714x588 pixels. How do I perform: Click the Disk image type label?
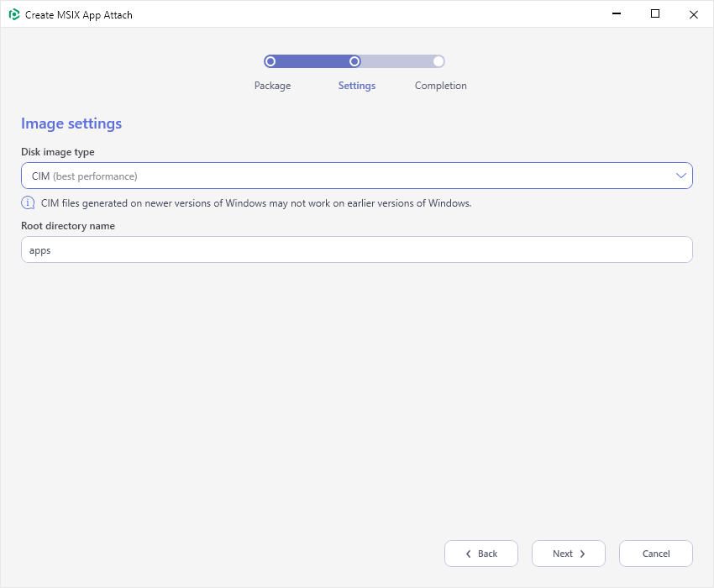tap(58, 152)
